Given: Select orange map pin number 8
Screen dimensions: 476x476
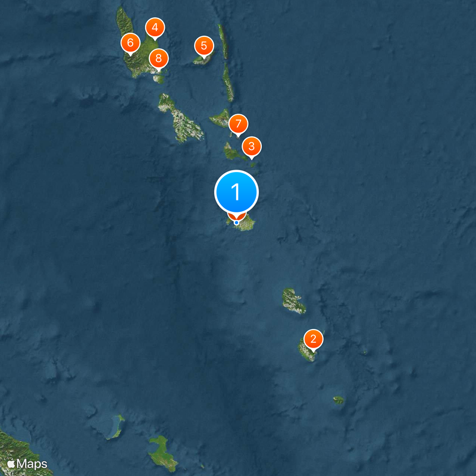Looking at the screenshot, I should pos(158,58).
